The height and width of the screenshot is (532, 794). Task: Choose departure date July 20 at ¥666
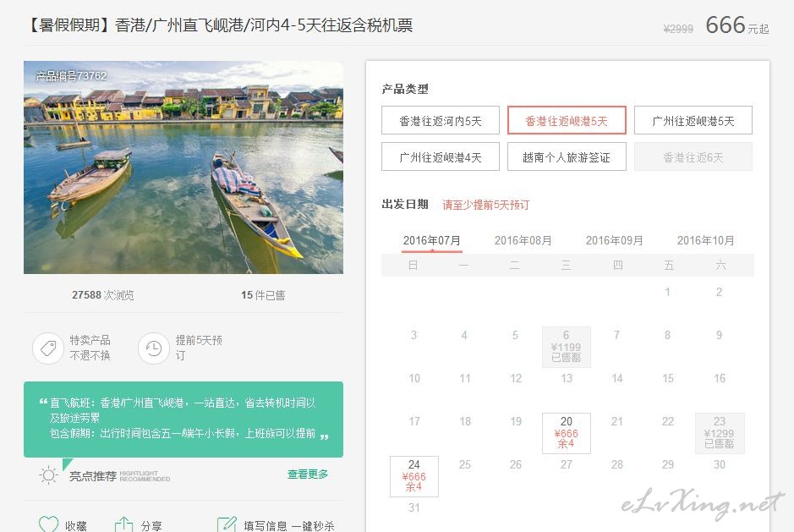click(x=567, y=433)
